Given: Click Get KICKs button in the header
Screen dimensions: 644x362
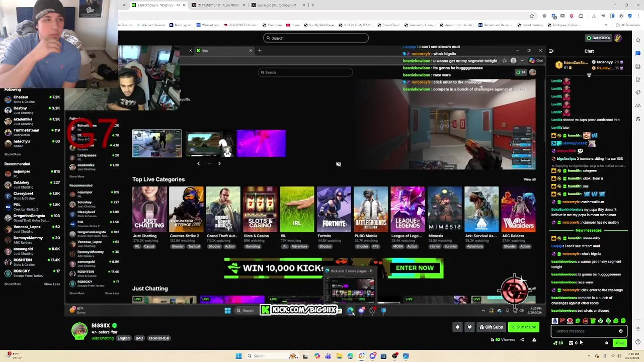Looking at the screenshot, I should pyautogui.click(x=598, y=38).
